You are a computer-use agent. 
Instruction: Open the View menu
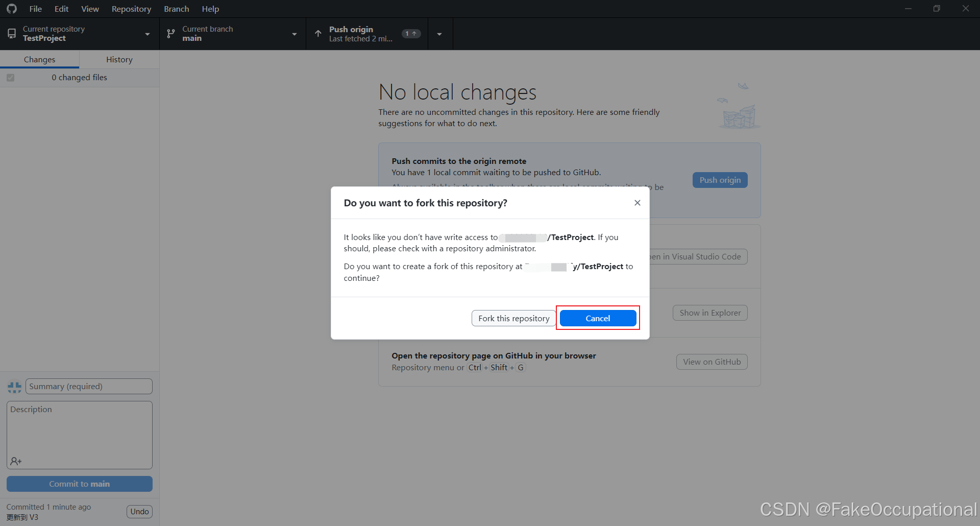pos(90,9)
